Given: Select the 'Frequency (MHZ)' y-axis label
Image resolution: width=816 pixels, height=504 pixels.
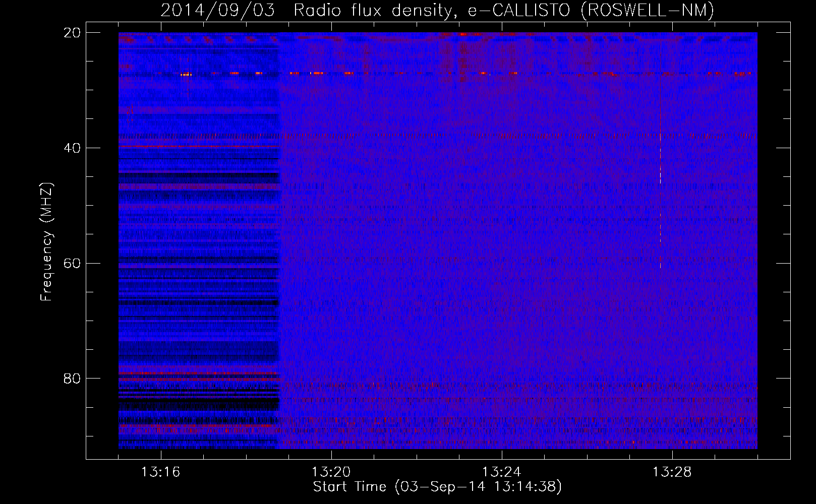Looking at the screenshot, I should 46,242.
